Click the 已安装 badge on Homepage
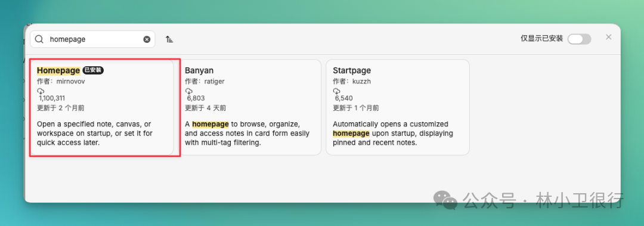Image resolution: width=644 pixels, height=226 pixels. point(93,70)
